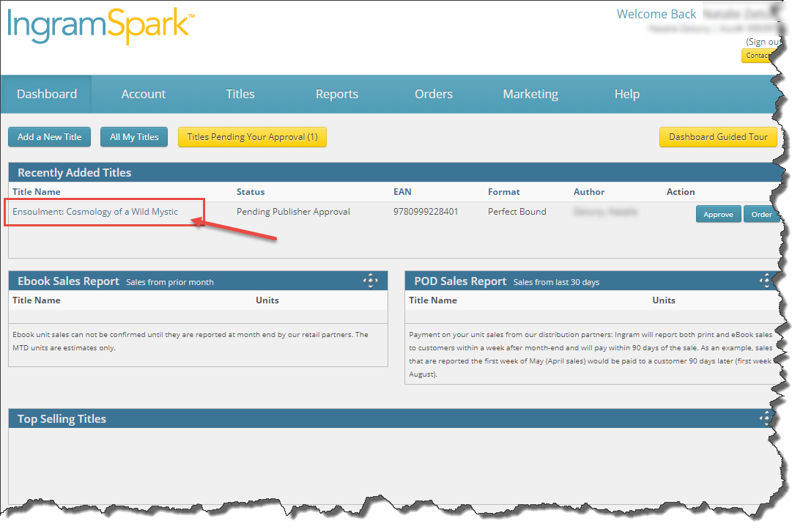Click All My Titles button
Screen dimensions: 803x532
(134, 137)
